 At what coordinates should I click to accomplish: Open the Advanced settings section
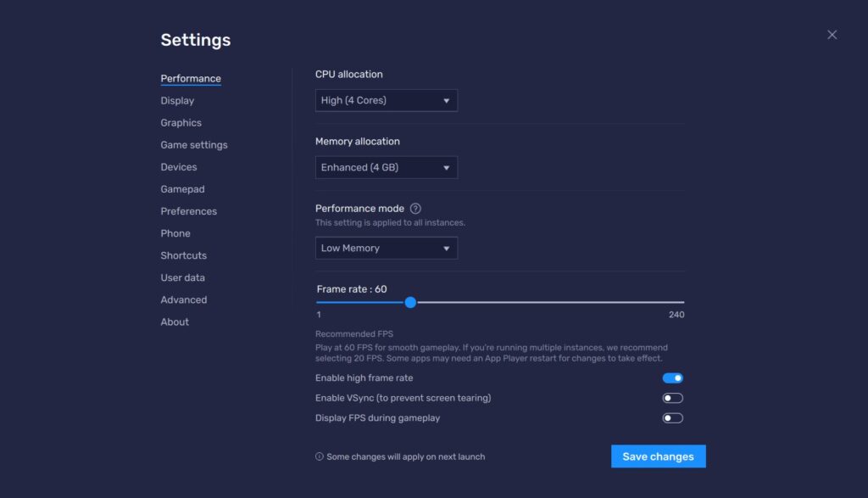[x=183, y=299]
